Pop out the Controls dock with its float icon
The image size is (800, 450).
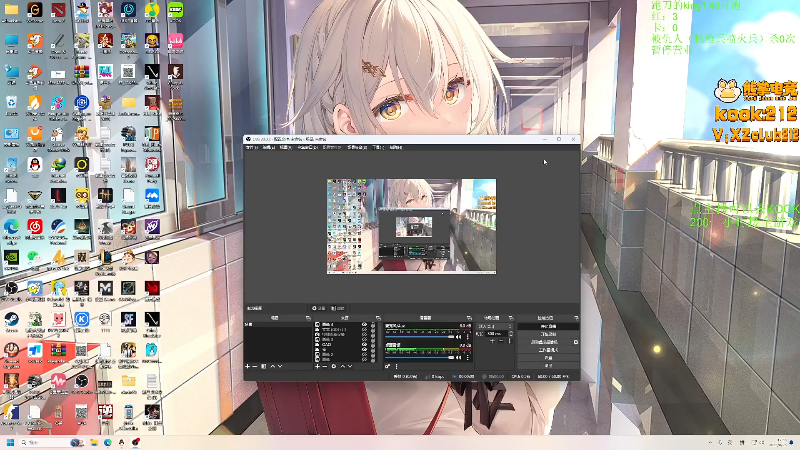(x=577, y=318)
